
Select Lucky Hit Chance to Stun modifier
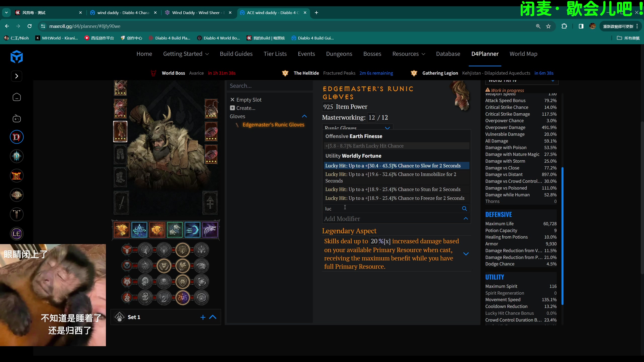pos(396,189)
